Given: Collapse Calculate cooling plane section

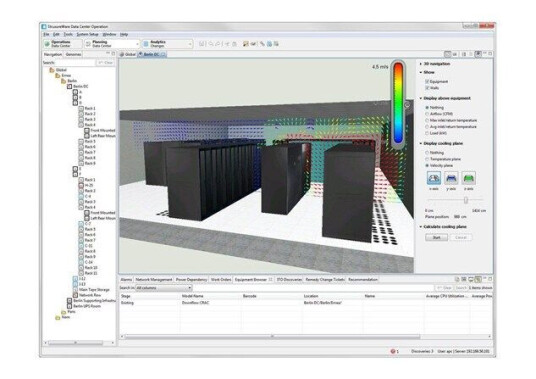Looking at the screenshot, I should pos(421,227).
